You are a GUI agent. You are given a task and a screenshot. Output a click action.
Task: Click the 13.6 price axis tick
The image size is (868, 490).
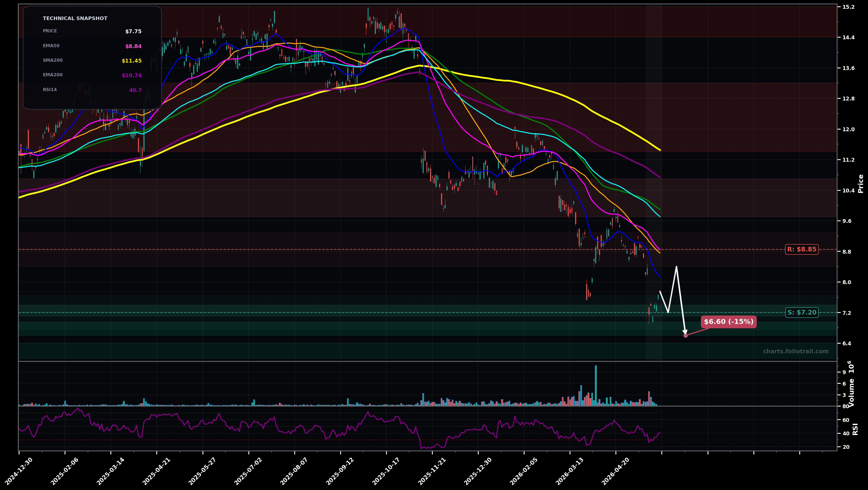pos(848,68)
